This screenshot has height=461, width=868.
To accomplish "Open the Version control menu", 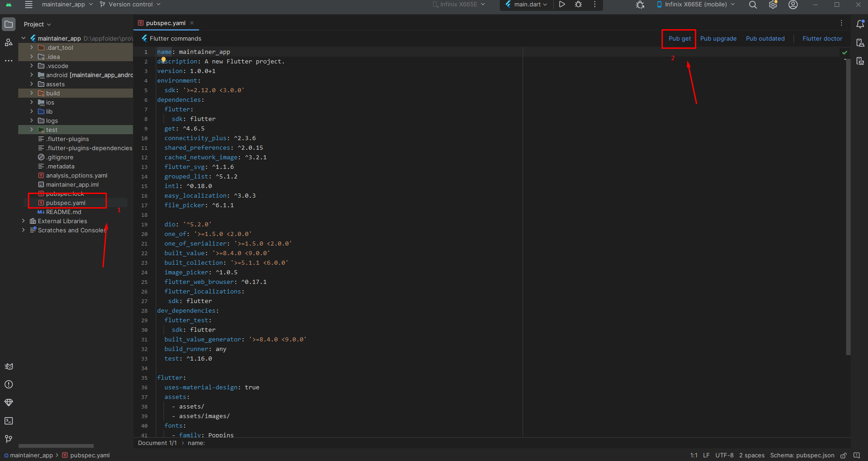I will (130, 4).
